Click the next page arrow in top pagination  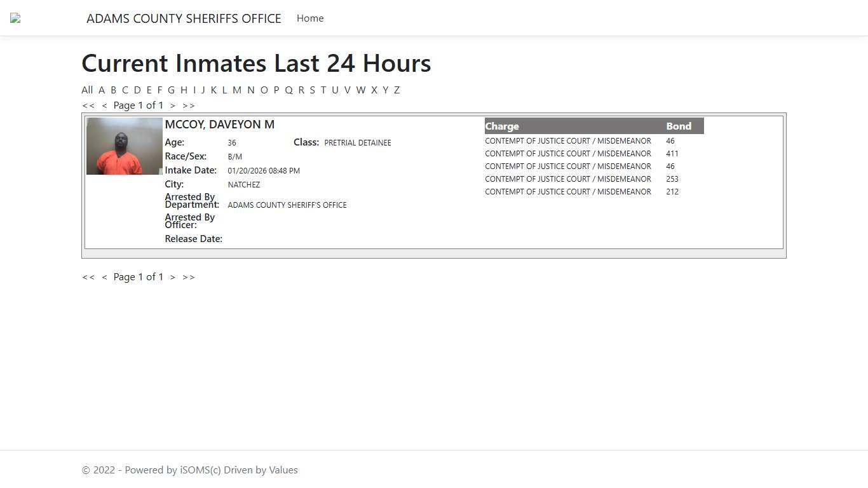172,105
